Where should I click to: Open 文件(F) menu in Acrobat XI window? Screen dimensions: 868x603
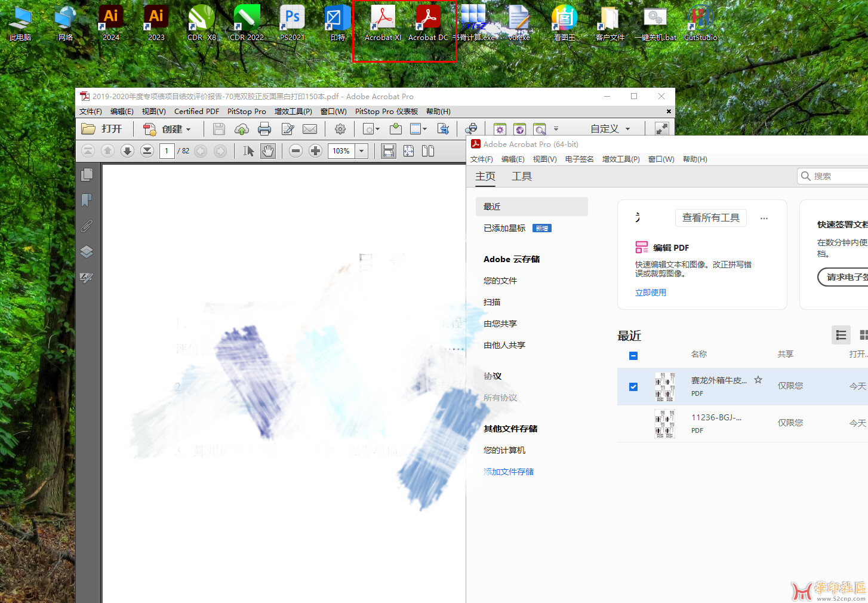point(91,112)
